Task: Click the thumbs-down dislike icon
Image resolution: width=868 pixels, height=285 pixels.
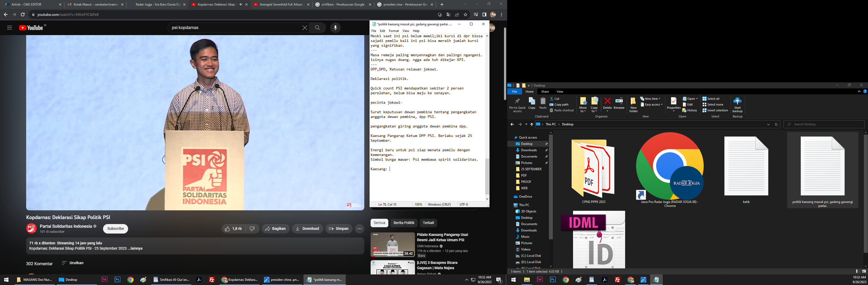Action: coord(252,229)
